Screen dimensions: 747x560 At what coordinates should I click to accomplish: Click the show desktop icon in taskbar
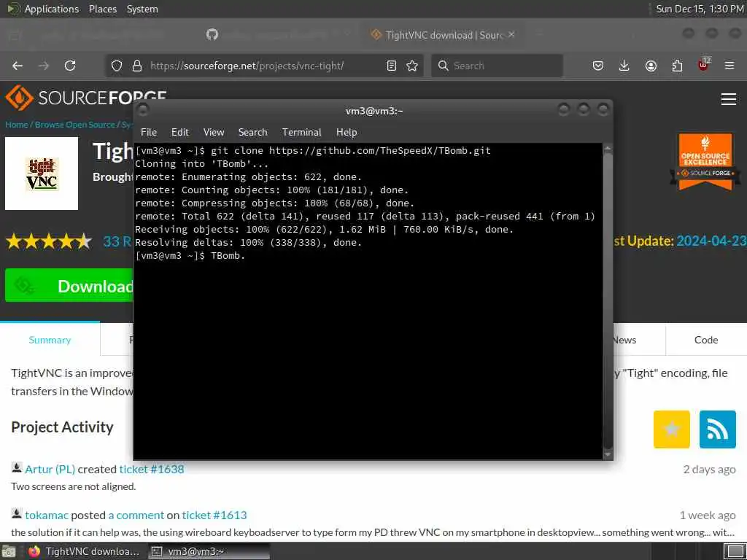[x=9, y=551]
